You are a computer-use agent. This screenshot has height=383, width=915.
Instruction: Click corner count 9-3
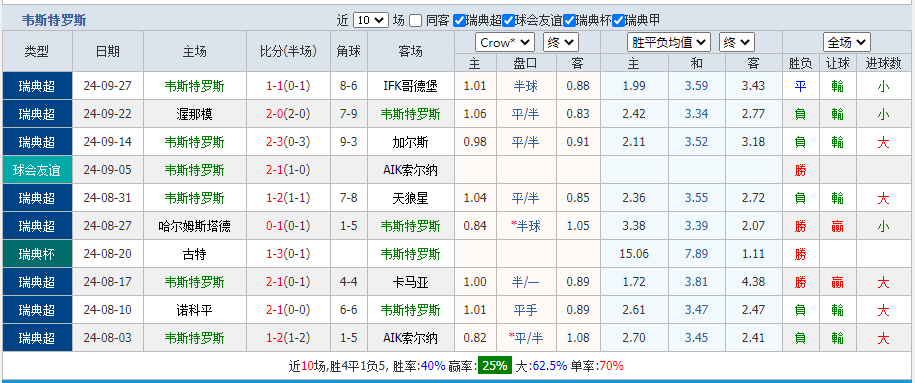[x=349, y=142]
